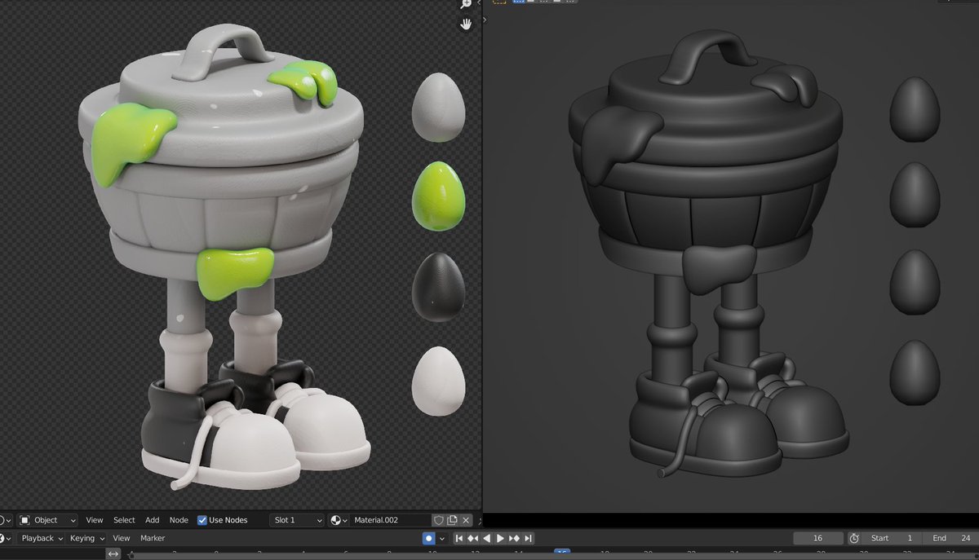Play the animation forward
The image size is (979, 560).
pyautogui.click(x=500, y=538)
